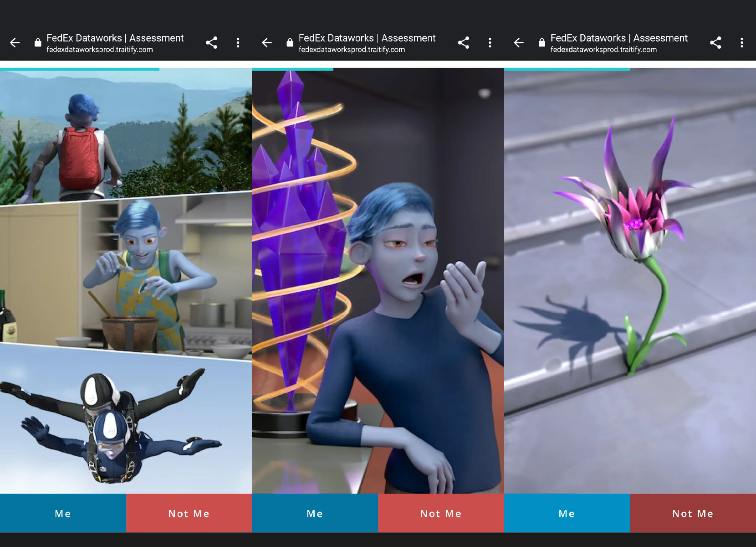Open the three-dot menu in the middle screen
Image resolution: width=756 pixels, height=547 pixels.
click(x=490, y=43)
